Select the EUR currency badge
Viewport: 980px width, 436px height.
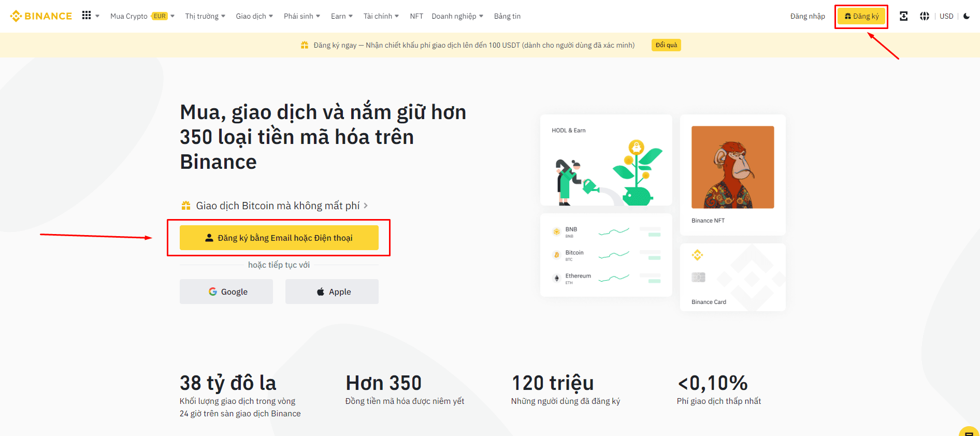tap(160, 16)
